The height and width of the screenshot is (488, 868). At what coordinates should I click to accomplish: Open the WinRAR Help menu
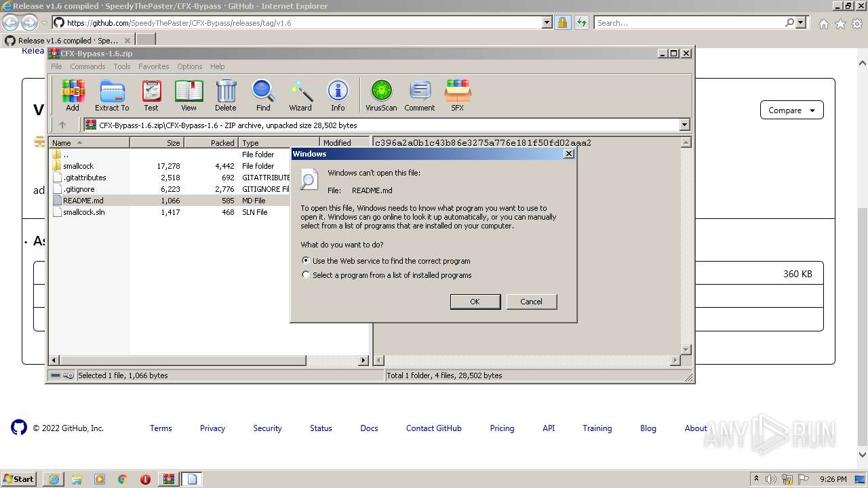coord(217,66)
